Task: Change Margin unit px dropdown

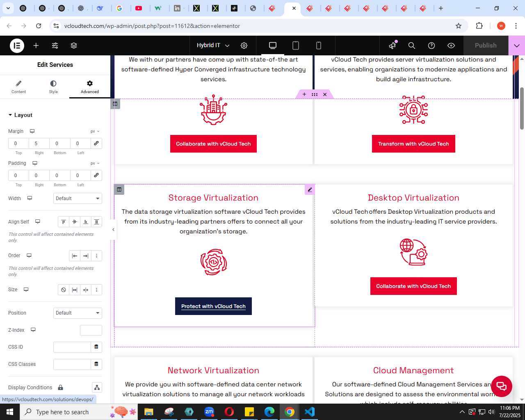Action: (95, 131)
